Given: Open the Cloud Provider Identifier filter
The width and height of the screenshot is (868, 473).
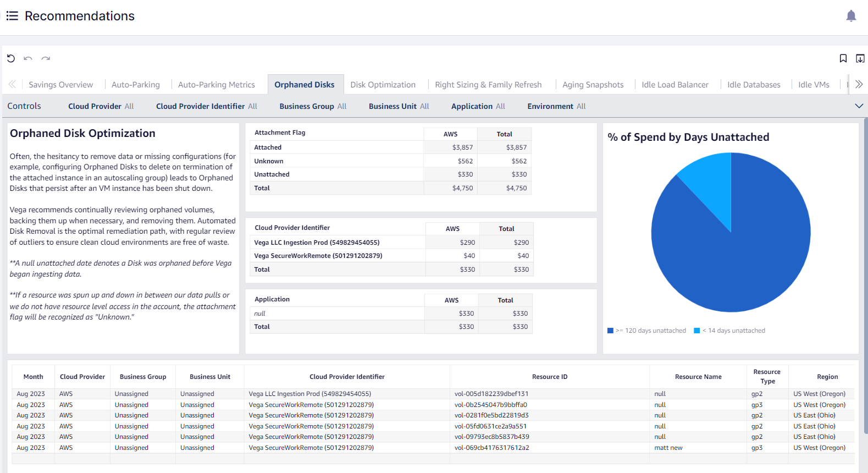Looking at the screenshot, I should pos(207,106).
